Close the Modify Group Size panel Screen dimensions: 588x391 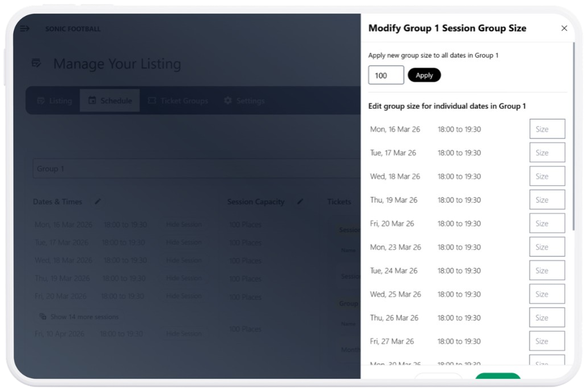pyautogui.click(x=564, y=28)
